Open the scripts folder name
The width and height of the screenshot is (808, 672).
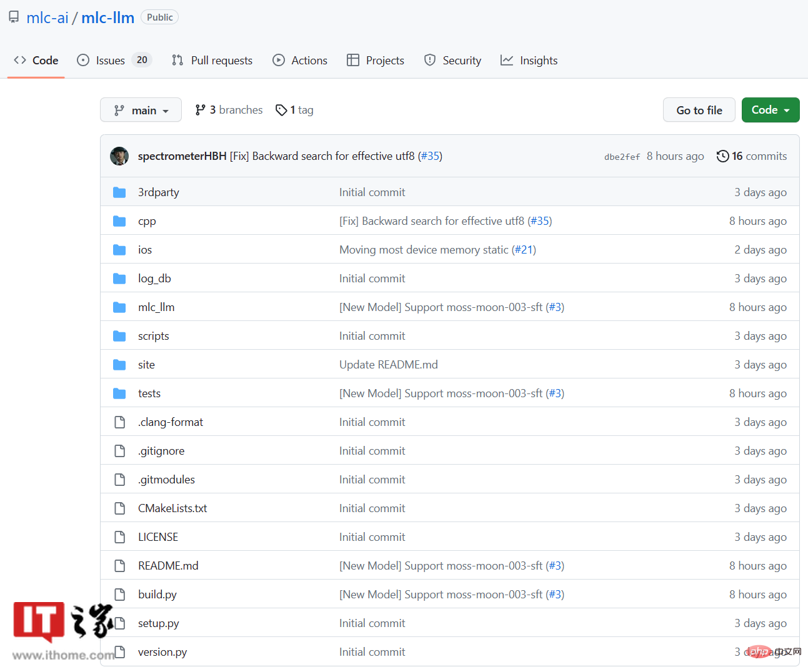pyautogui.click(x=154, y=336)
